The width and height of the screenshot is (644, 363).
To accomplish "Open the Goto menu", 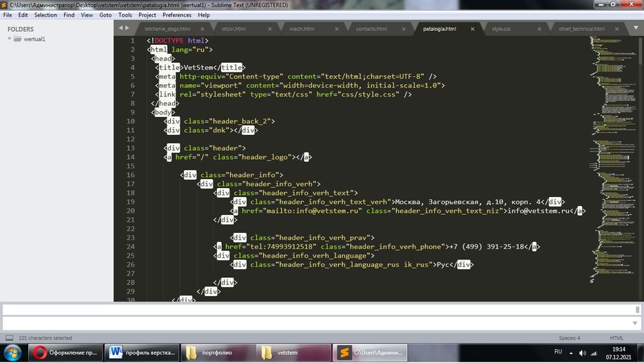I will [105, 14].
